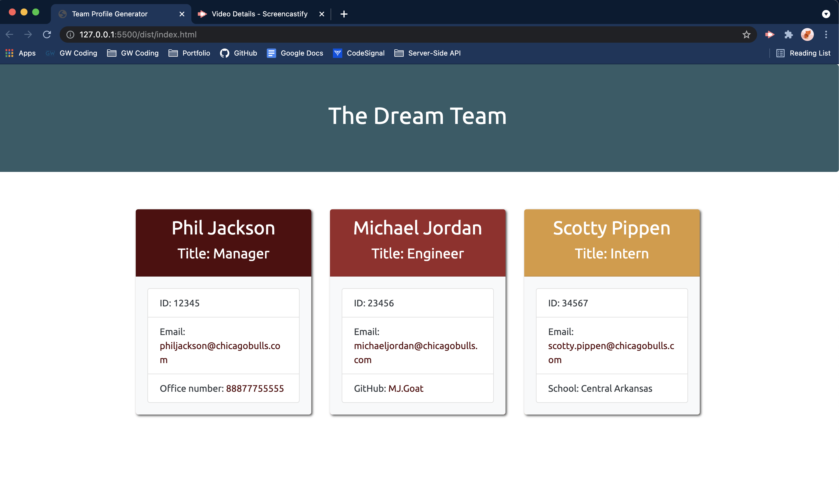
Task: Click Title: Manager text
Action: [223, 254]
